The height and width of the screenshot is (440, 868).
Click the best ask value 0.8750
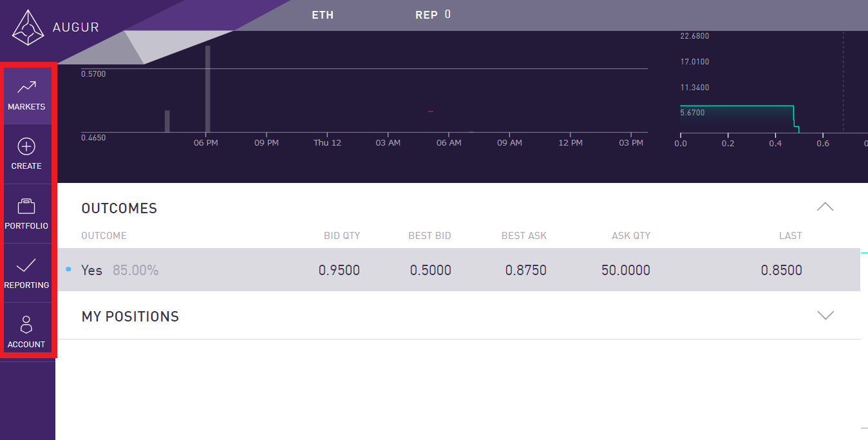click(526, 271)
